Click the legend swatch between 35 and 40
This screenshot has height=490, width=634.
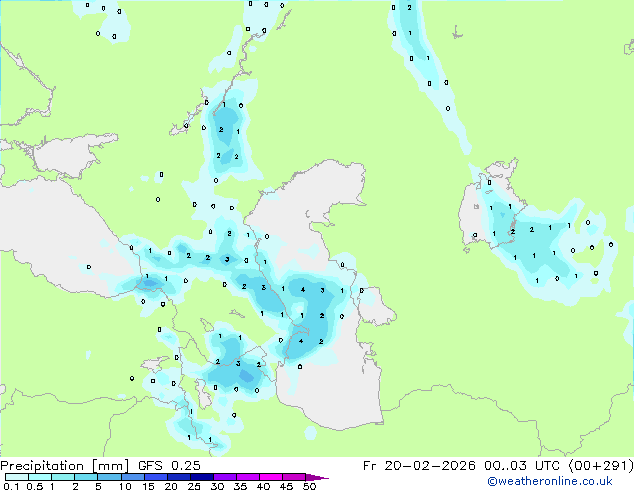(248, 477)
